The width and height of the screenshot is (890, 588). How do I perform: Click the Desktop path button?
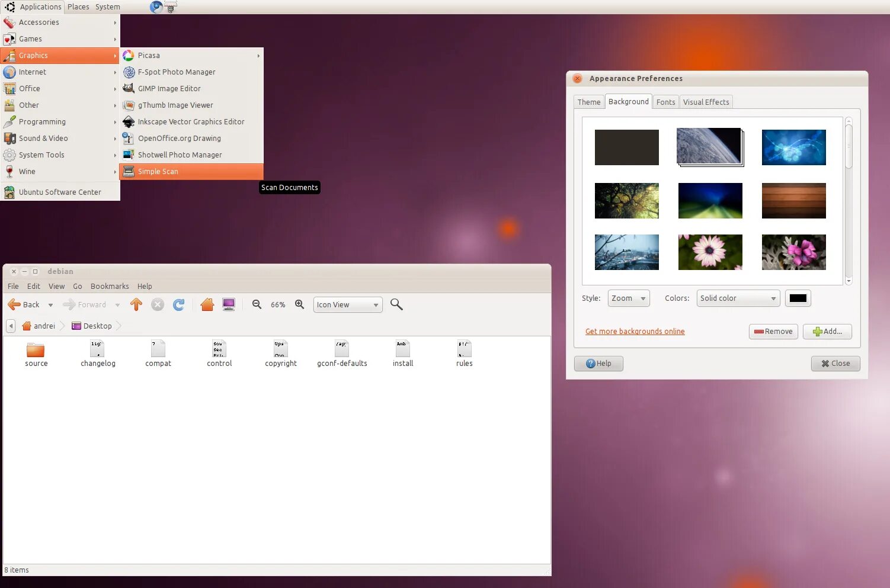[x=92, y=326]
